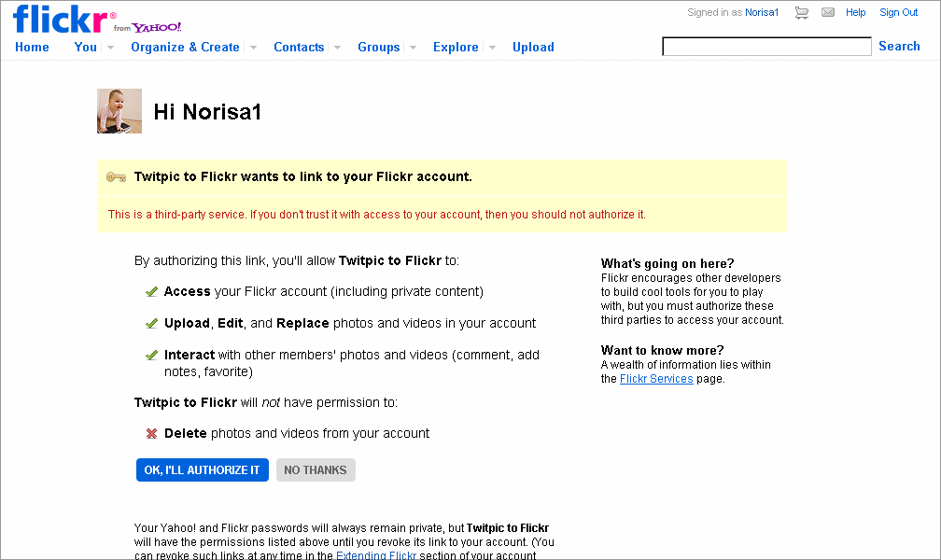Click the Norisa1 baby avatar thumbnail
Viewport: 941px width, 560px height.
tap(119, 111)
